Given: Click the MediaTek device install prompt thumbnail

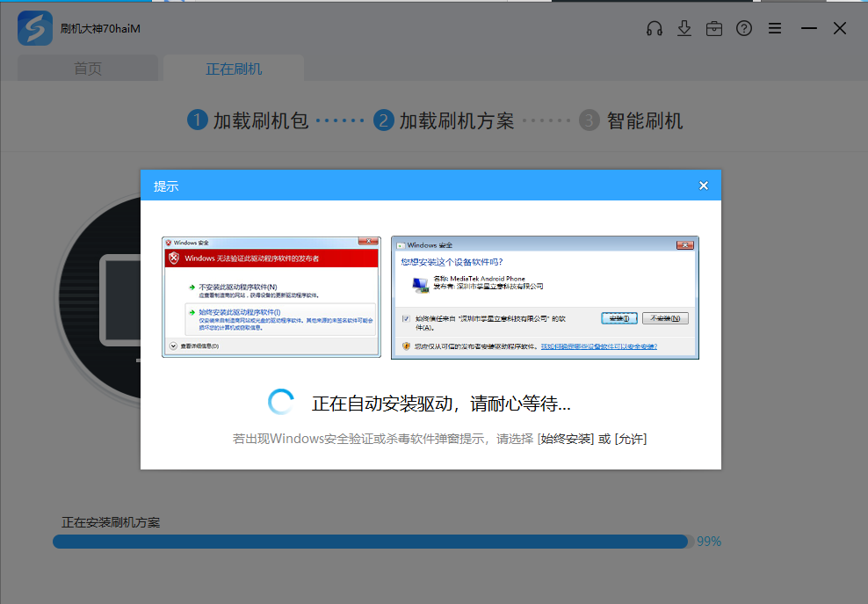Looking at the screenshot, I should point(545,297).
